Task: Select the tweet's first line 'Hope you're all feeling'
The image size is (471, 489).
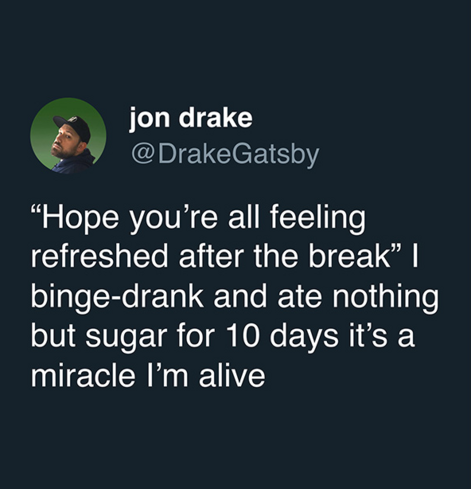Action: 198,218
